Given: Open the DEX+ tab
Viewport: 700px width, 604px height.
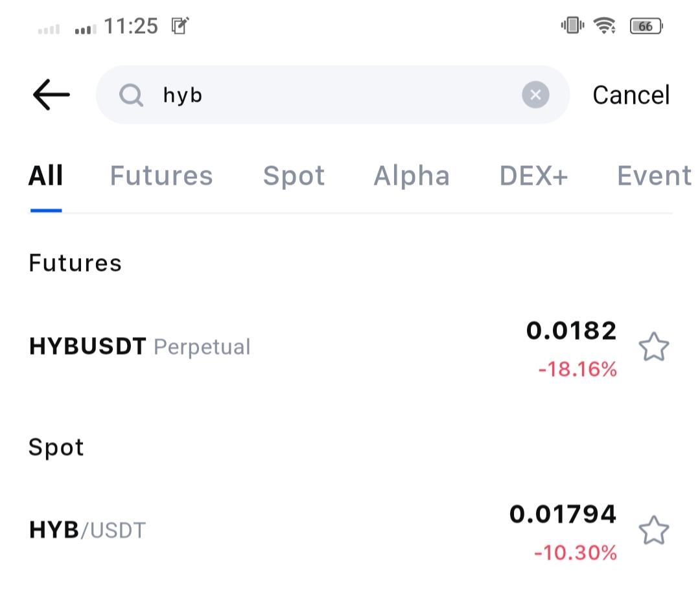Looking at the screenshot, I should pos(533,176).
